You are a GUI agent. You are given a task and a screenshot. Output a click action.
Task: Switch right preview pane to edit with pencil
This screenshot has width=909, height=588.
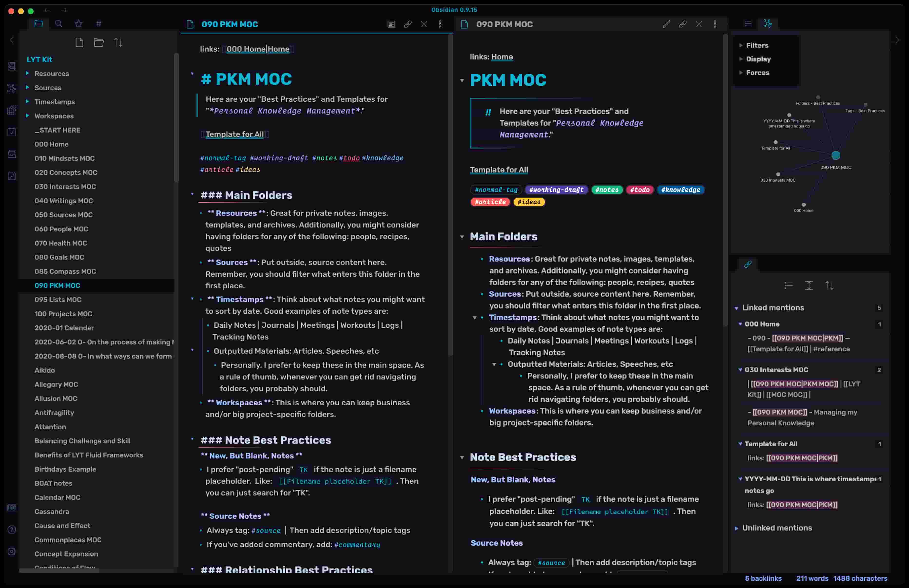[667, 24]
